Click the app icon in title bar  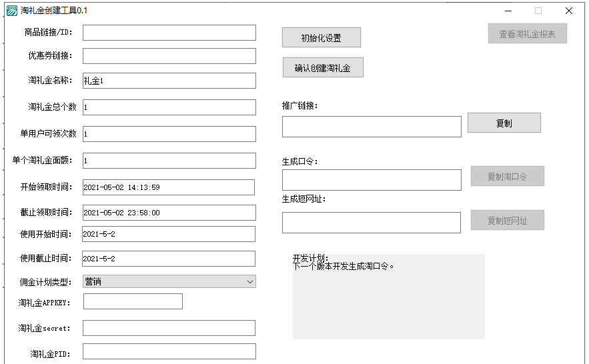click(12, 11)
